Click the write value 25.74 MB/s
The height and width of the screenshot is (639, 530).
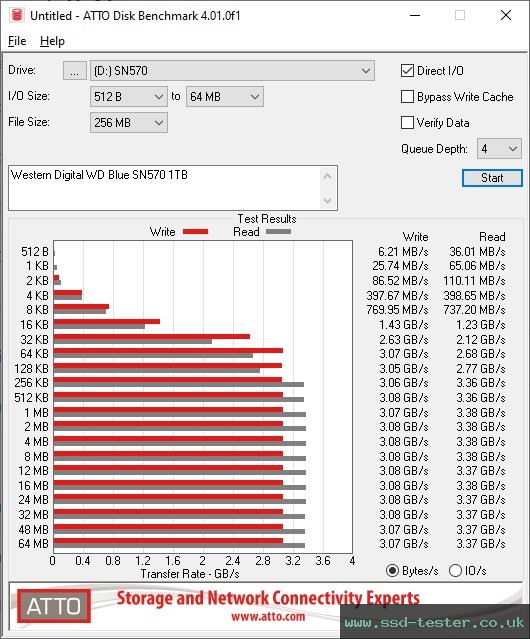click(x=400, y=266)
